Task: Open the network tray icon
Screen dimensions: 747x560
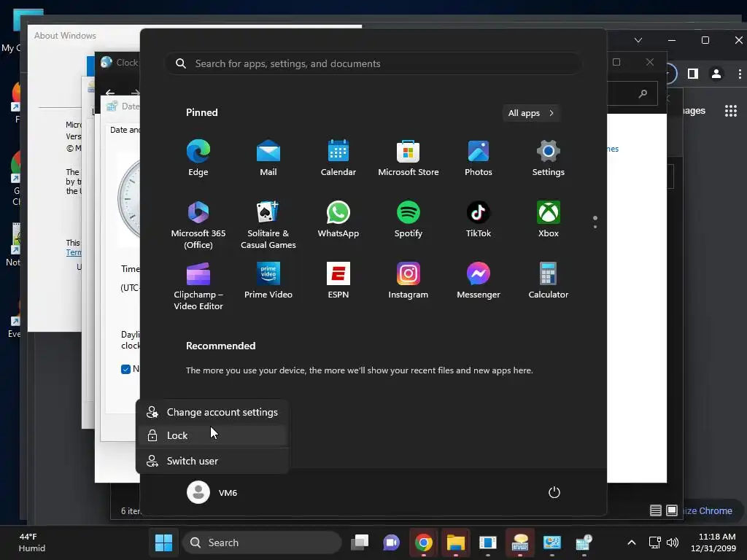Action: [654, 542]
